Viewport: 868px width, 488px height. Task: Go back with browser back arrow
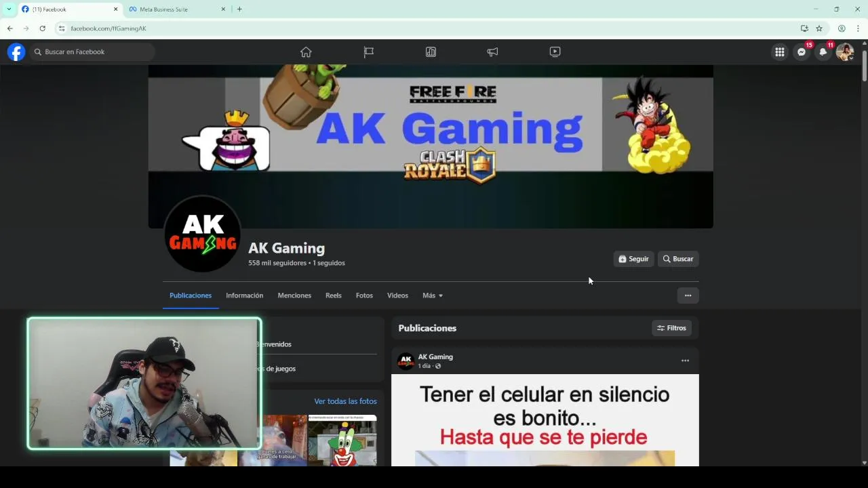pos(9,28)
